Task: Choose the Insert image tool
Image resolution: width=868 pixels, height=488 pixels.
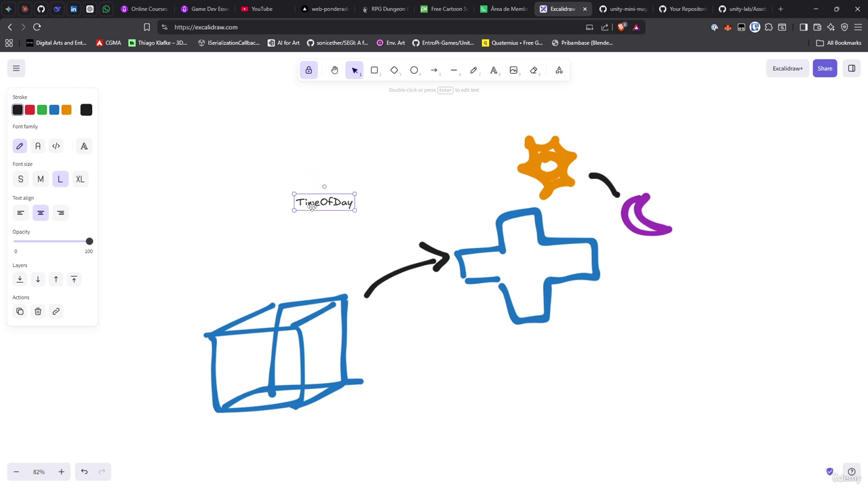Action: 514,70
